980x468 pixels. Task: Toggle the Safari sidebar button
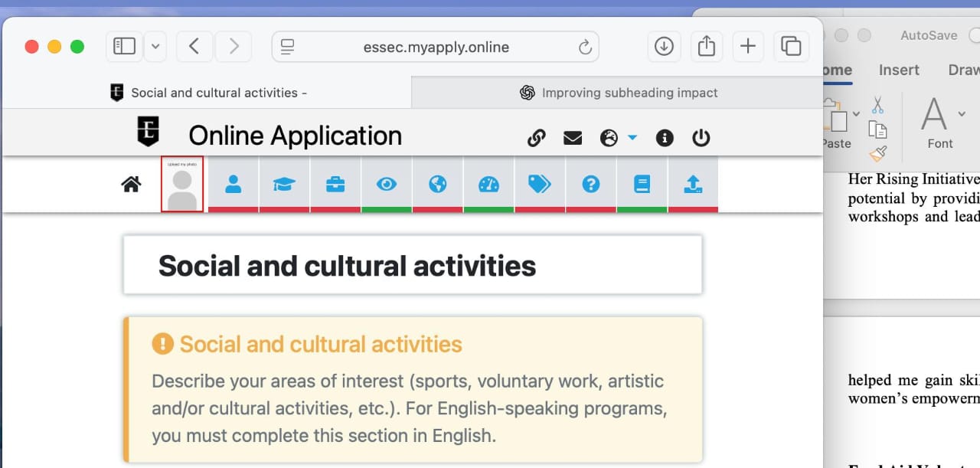point(124,47)
